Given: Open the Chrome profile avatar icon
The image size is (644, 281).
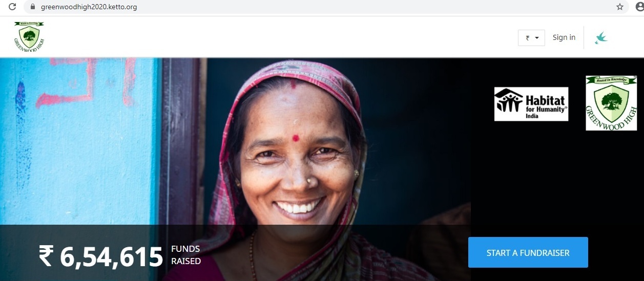Looking at the screenshot, I should pos(639,7).
